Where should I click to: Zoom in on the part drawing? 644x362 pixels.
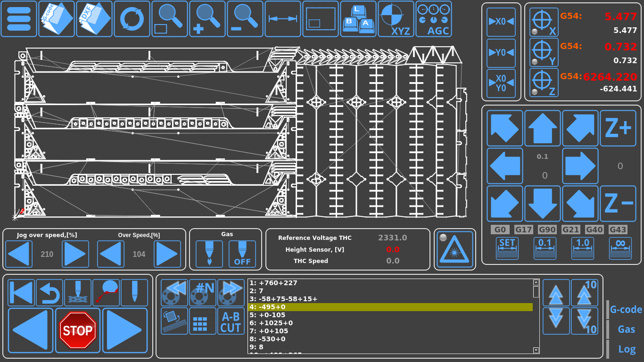(207, 19)
